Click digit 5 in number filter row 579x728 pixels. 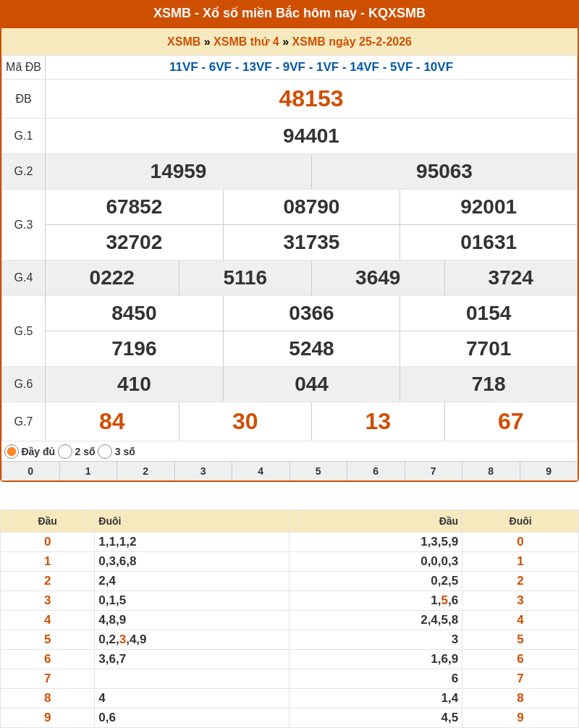318,471
